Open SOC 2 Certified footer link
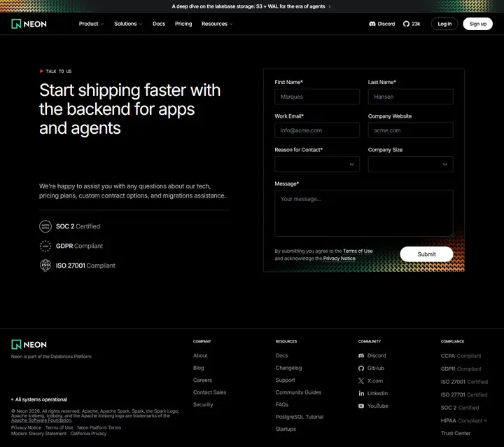 (x=460, y=408)
